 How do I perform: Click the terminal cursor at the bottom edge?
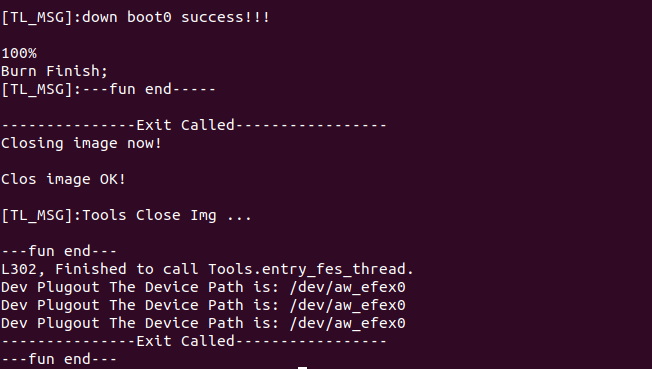tap(303, 368)
